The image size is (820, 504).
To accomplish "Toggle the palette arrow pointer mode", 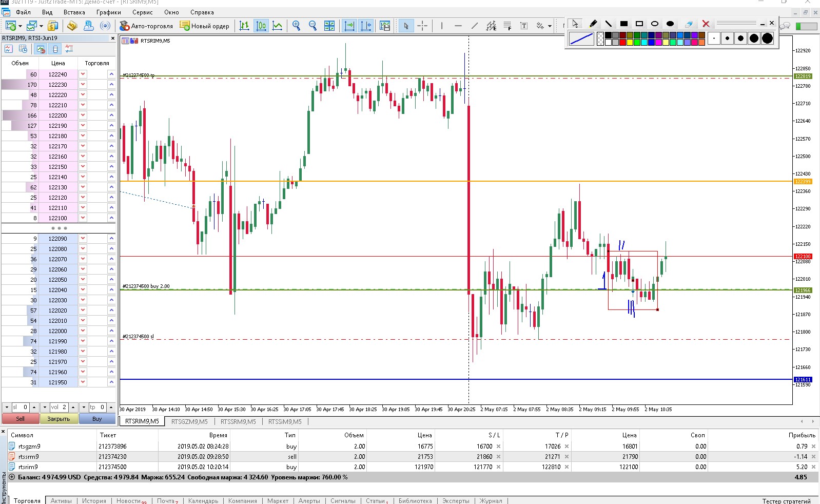I will point(575,24).
